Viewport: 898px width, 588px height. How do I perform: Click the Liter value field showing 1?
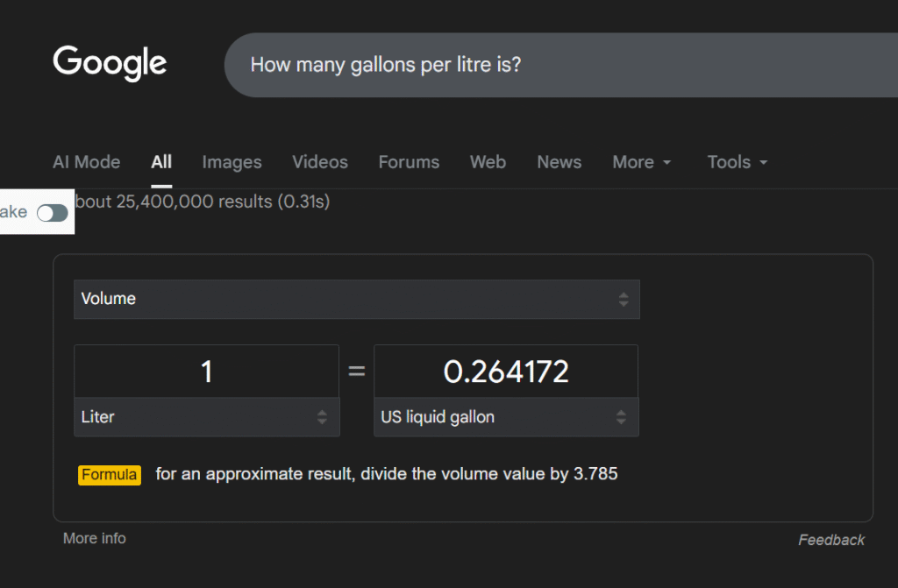206,372
